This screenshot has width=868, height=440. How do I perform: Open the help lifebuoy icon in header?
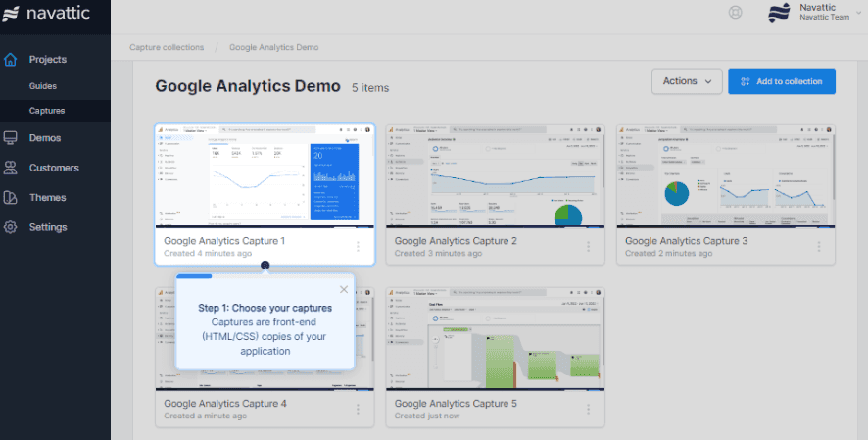(735, 12)
